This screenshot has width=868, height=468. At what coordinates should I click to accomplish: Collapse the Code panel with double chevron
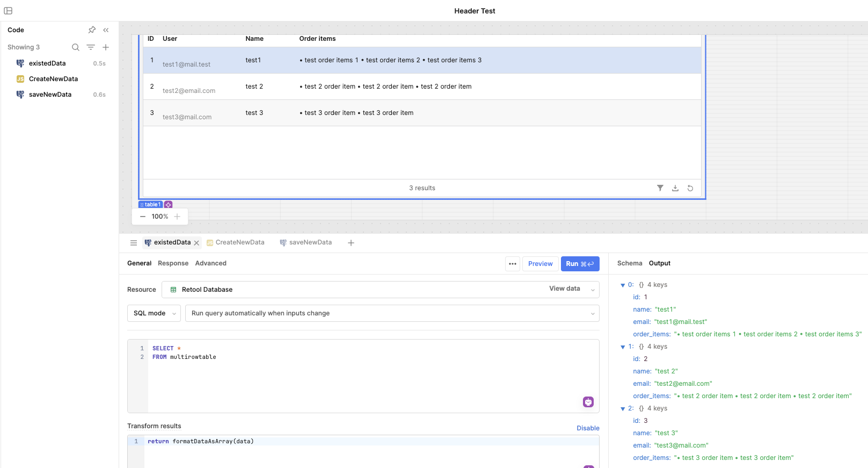click(106, 30)
